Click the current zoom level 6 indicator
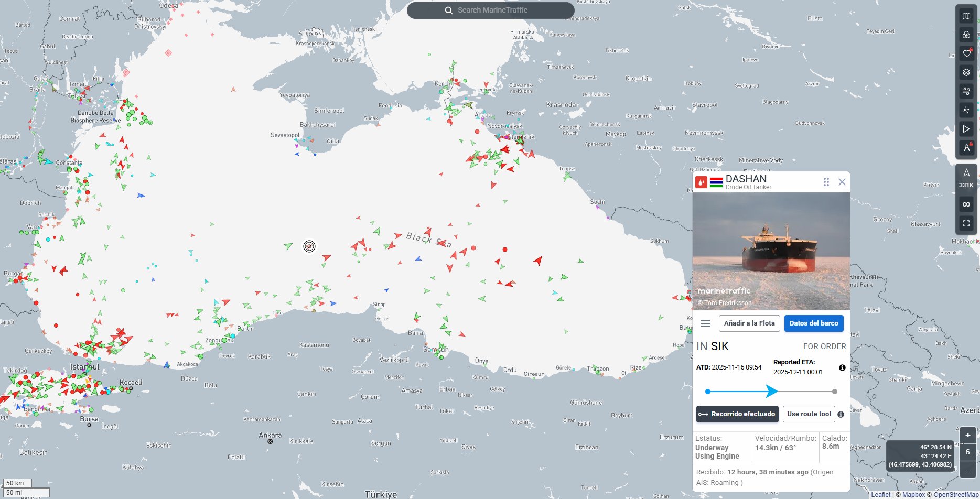The image size is (980, 499). [x=968, y=452]
